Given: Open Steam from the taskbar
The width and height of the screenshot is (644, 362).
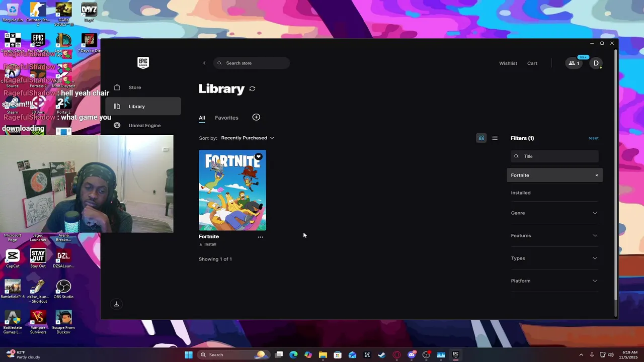Looking at the screenshot, I should point(382,354).
